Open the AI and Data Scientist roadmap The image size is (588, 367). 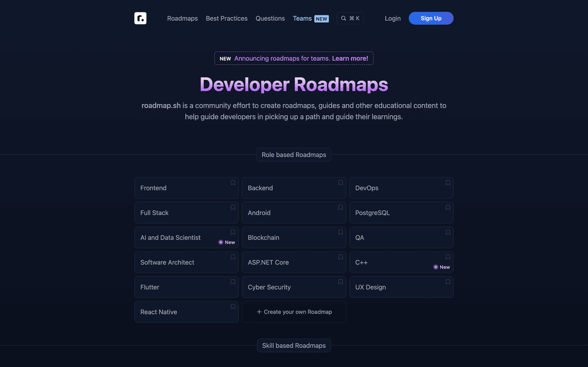tap(186, 237)
